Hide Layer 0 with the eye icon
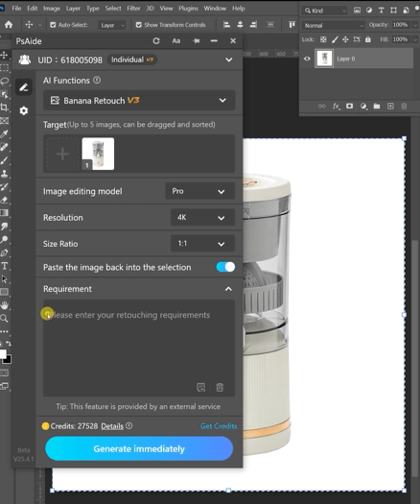420x504 pixels. coord(307,59)
